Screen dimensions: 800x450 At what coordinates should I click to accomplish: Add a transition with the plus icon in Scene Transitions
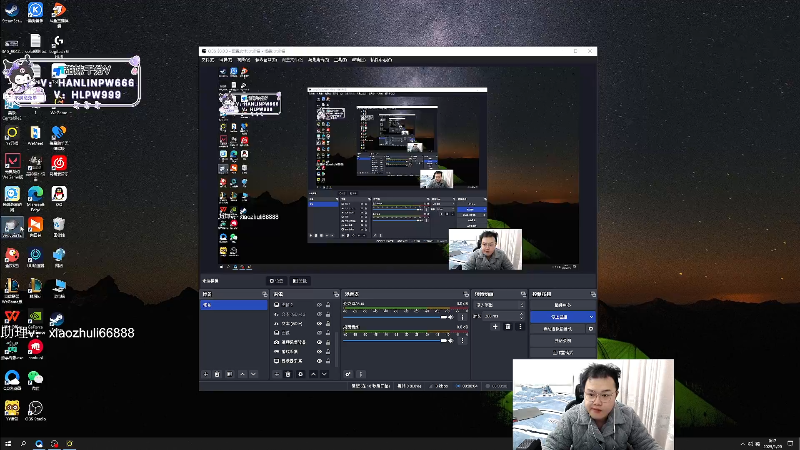(x=495, y=327)
